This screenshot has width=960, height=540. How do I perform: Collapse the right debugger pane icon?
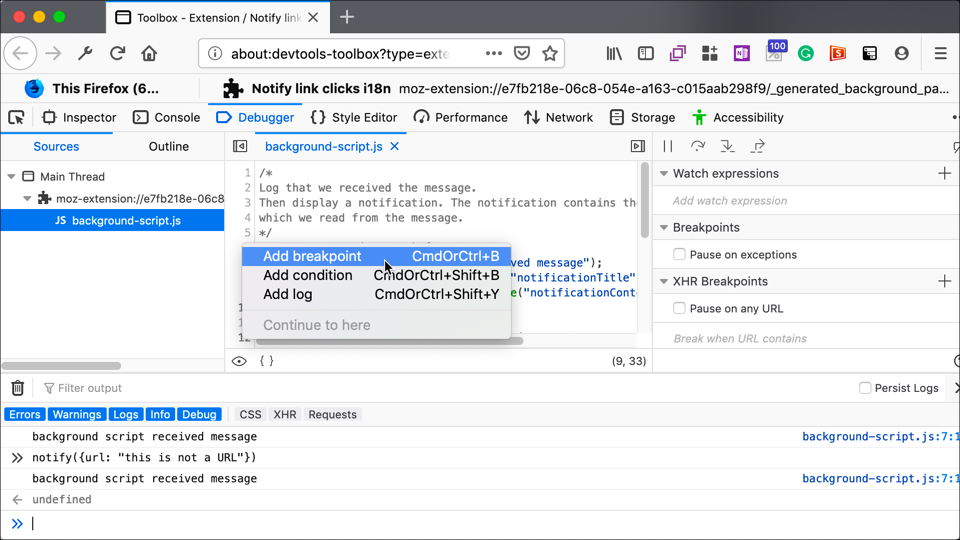(x=638, y=146)
